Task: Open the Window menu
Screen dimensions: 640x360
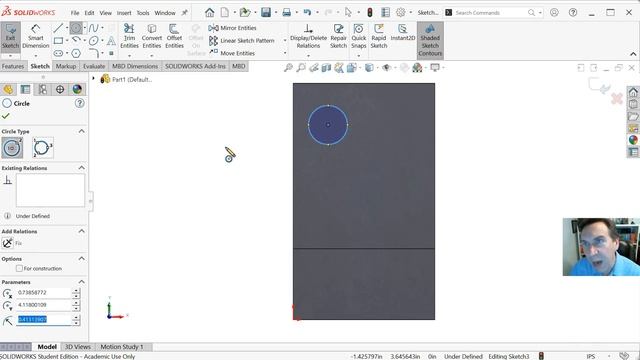Action: pyautogui.click(x=165, y=13)
